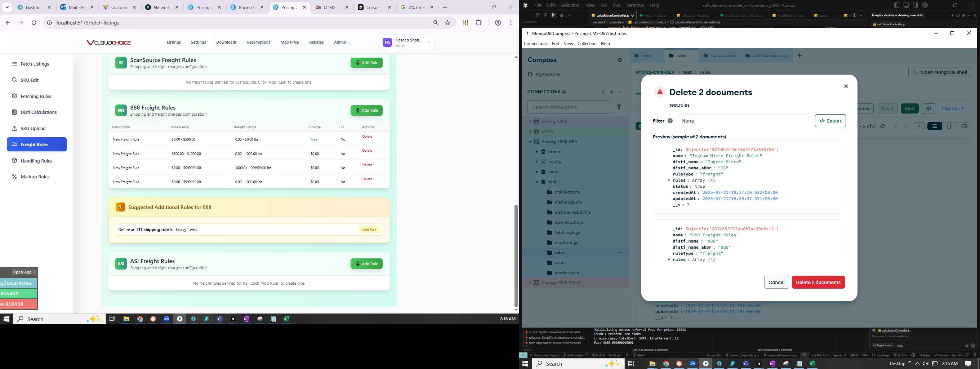Open Handling Rules in web sidebar
The height and width of the screenshot is (369, 980).
[36, 160]
